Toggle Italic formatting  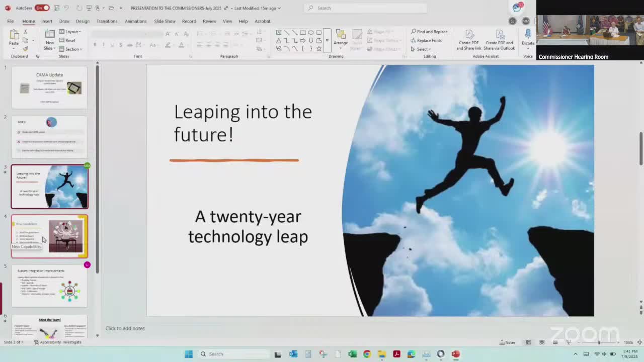coord(103,45)
